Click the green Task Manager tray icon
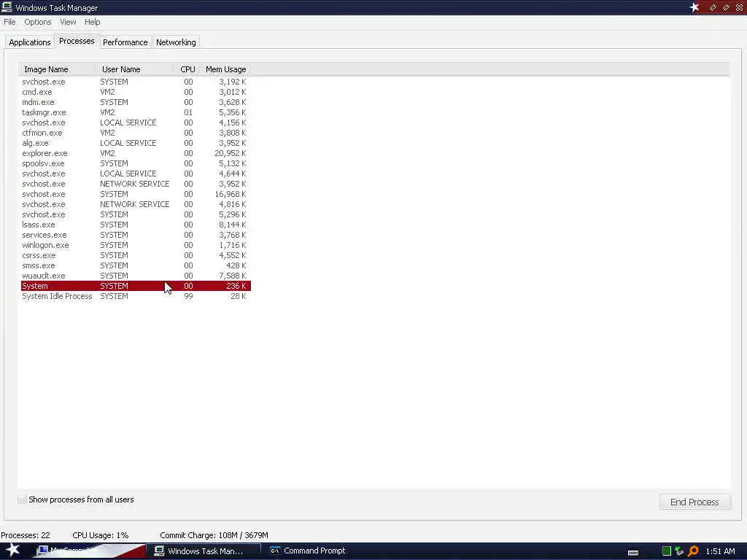 coord(667,551)
